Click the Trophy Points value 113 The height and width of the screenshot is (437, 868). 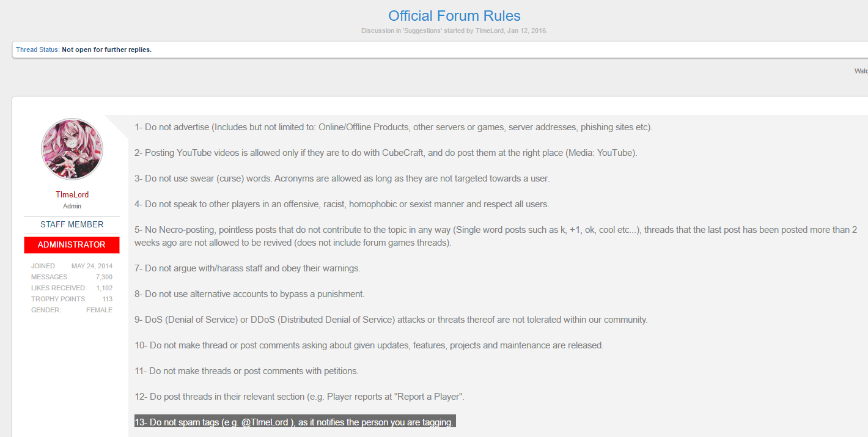point(108,299)
